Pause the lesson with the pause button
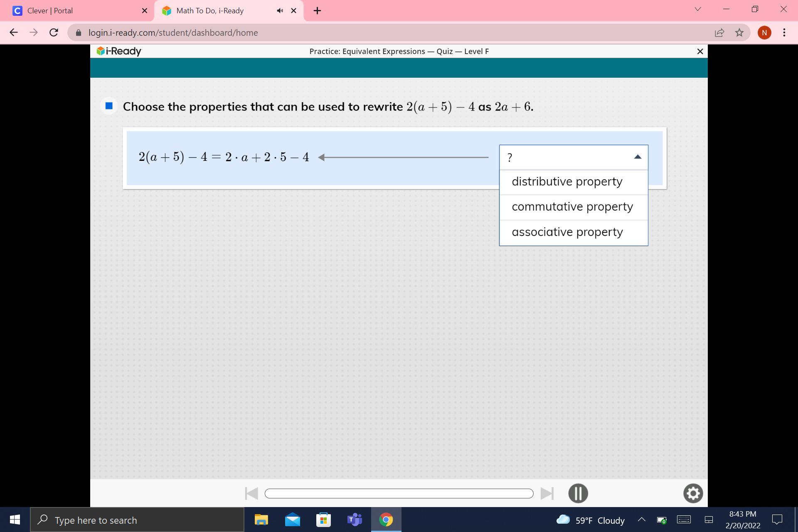This screenshot has height=532, width=798. tap(578, 493)
